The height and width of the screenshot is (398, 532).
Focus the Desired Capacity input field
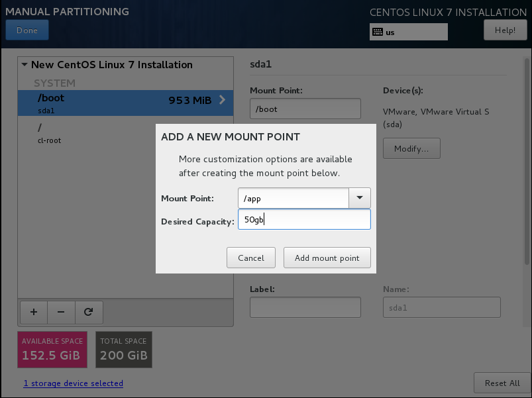(304, 220)
